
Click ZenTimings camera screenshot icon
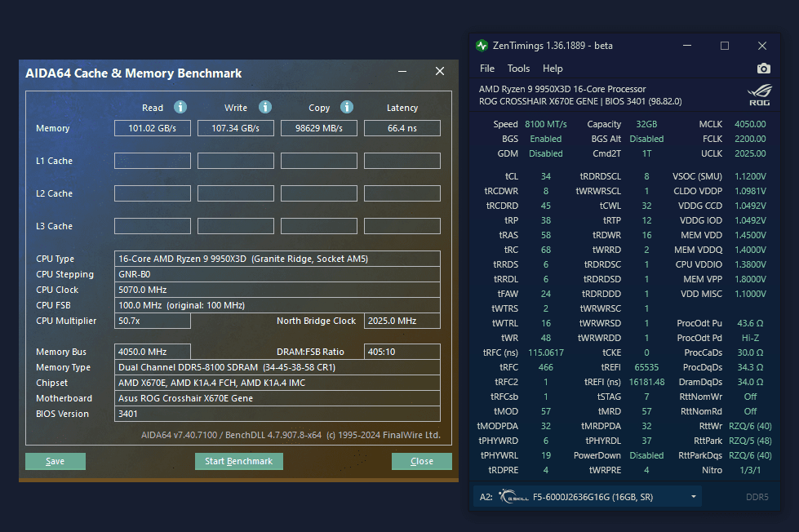(763, 69)
